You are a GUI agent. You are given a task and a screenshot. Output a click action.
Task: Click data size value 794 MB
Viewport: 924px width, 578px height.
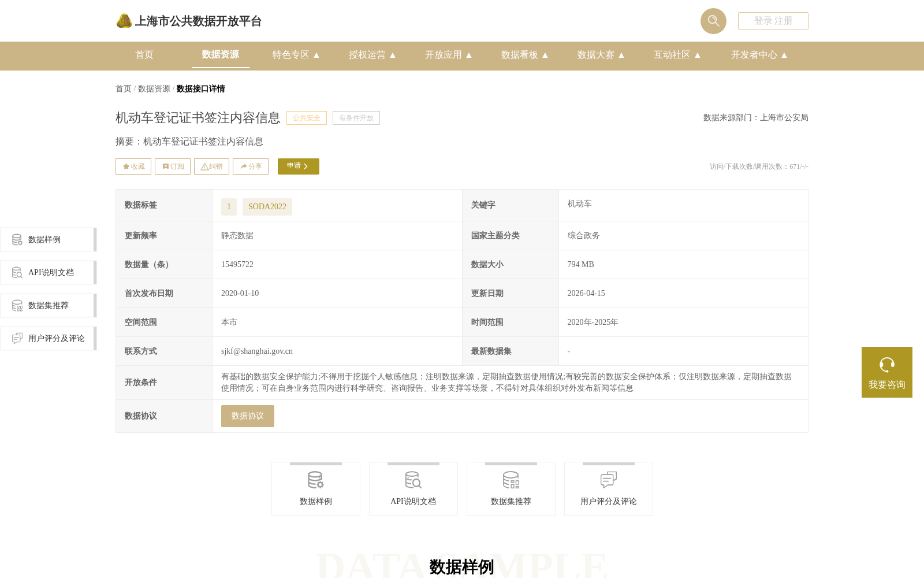tap(580, 264)
